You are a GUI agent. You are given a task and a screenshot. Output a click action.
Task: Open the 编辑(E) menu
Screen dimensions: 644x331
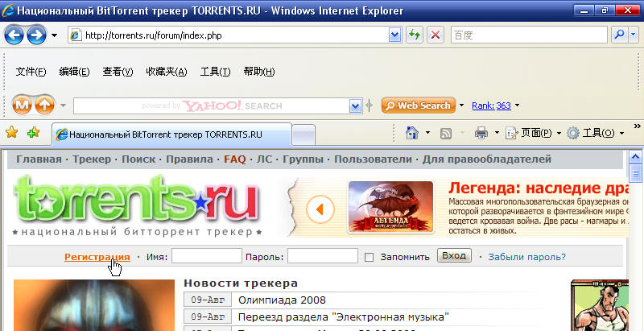(74, 72)
